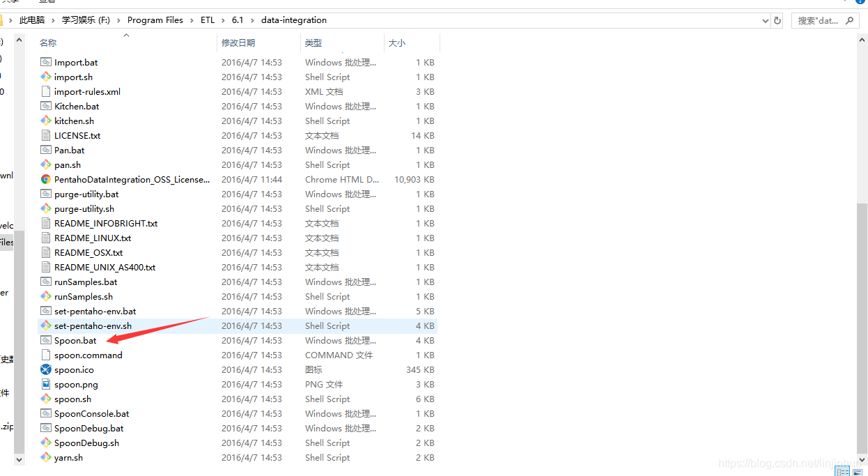This screenshot has height=476, width=868.
Task: Click the SpoonConsole.bat file icon
Action: 46,413
